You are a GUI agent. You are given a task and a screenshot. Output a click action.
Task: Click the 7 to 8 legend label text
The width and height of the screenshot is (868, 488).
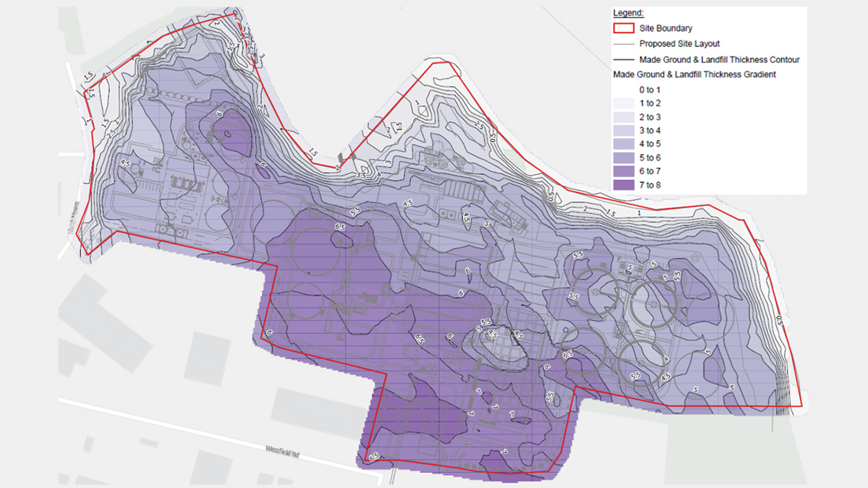click(650, 185)
